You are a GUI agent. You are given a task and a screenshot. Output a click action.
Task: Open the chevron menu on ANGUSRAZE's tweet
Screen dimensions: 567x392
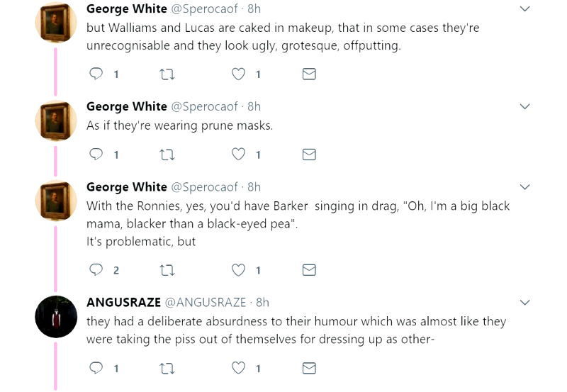524,303
